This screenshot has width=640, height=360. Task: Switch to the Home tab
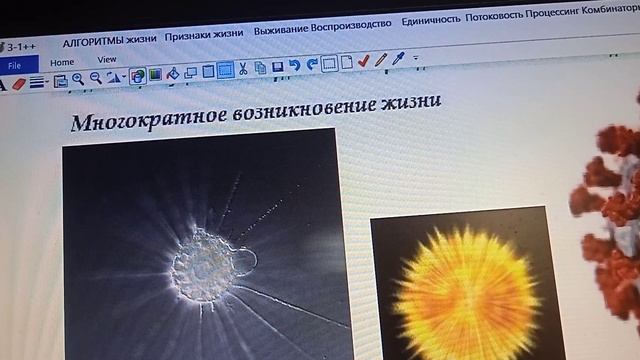pyautogui.click(x=62, y=62)
